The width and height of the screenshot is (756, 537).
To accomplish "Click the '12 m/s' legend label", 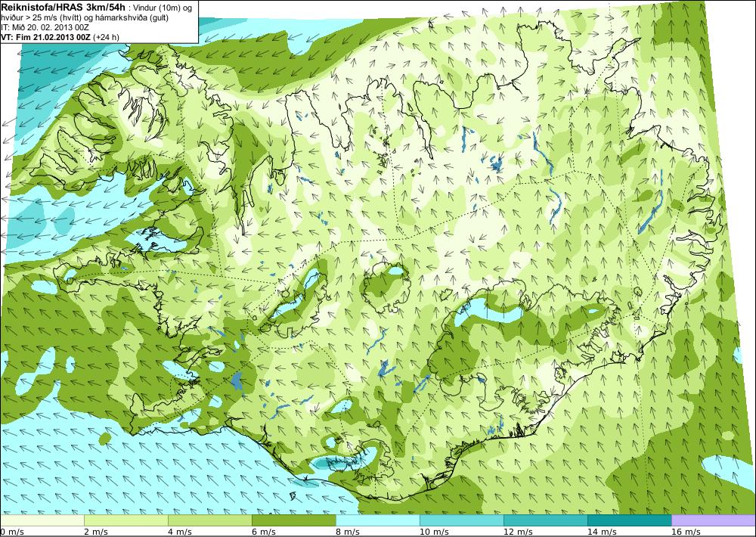I will click(x=519, y=532).
